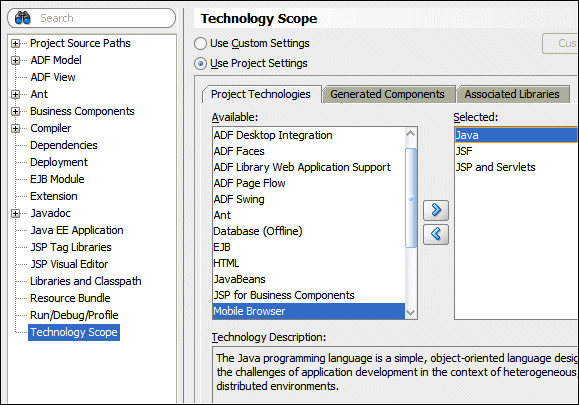The height and width of the screenshot is (405, 579).
Task: Select JSP for Business Components
Action: [309, 295]
